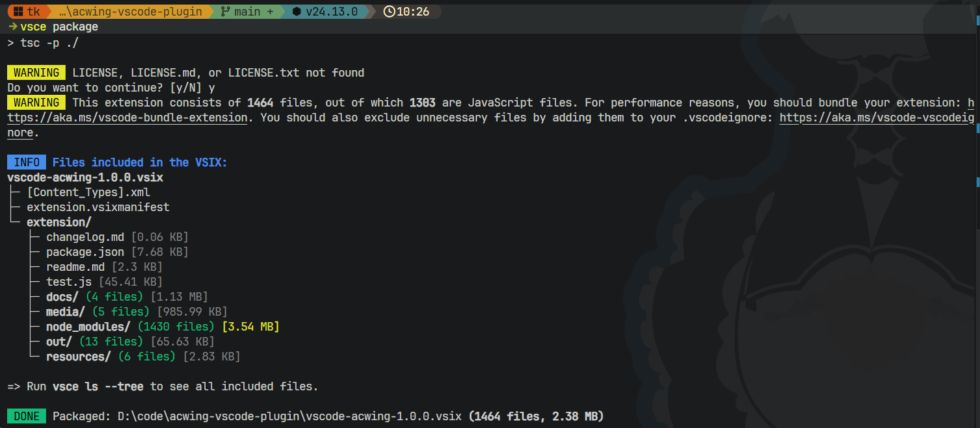This screenshot has height=428, width=980.
Task: Click the prompt arrow before vsce package
Action: (12, 27)
